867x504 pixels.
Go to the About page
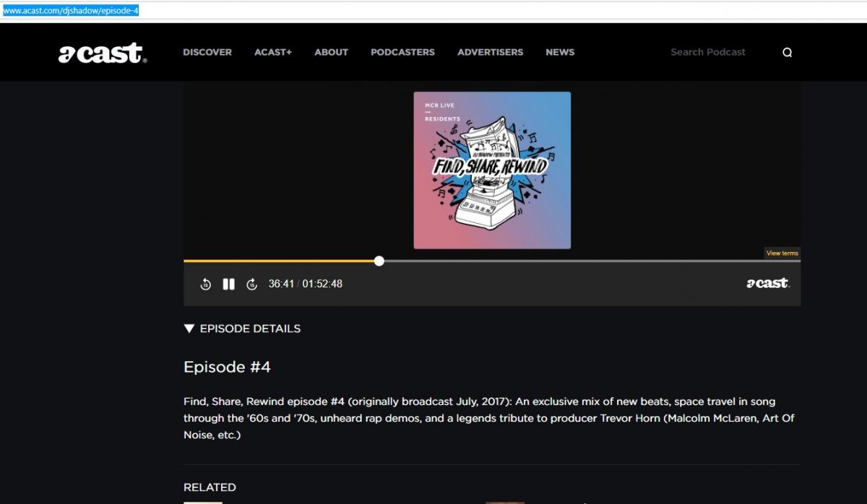(331, 52)
